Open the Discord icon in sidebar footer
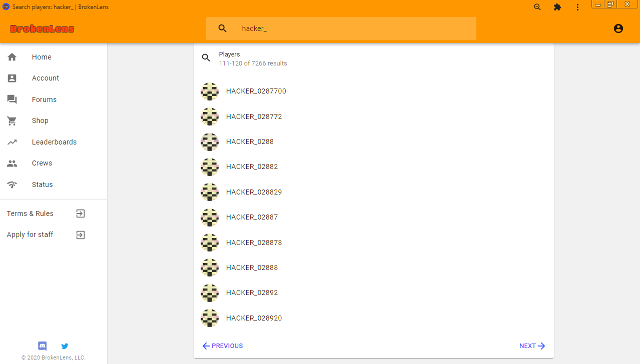Screen dimensions: 640x364 [43, 345]
